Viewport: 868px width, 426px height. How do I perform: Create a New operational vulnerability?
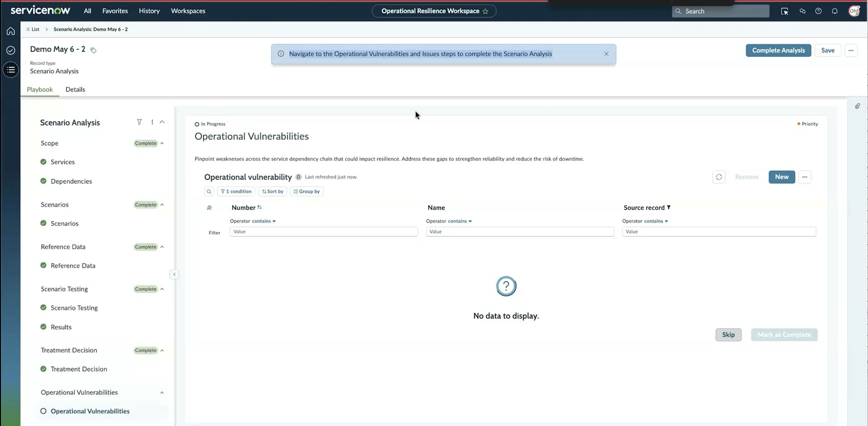(782, 177)
